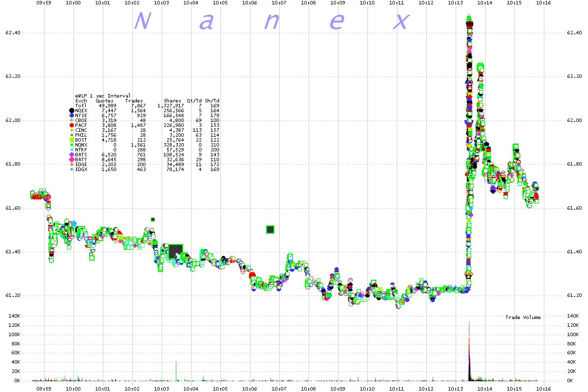Click the red PACF legend circle
The height and width of the screenshot is (392, 588).
tap(72, 125)
